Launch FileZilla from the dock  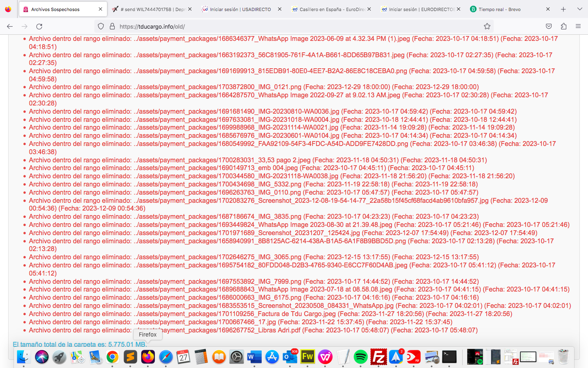(x=378, y=357)
